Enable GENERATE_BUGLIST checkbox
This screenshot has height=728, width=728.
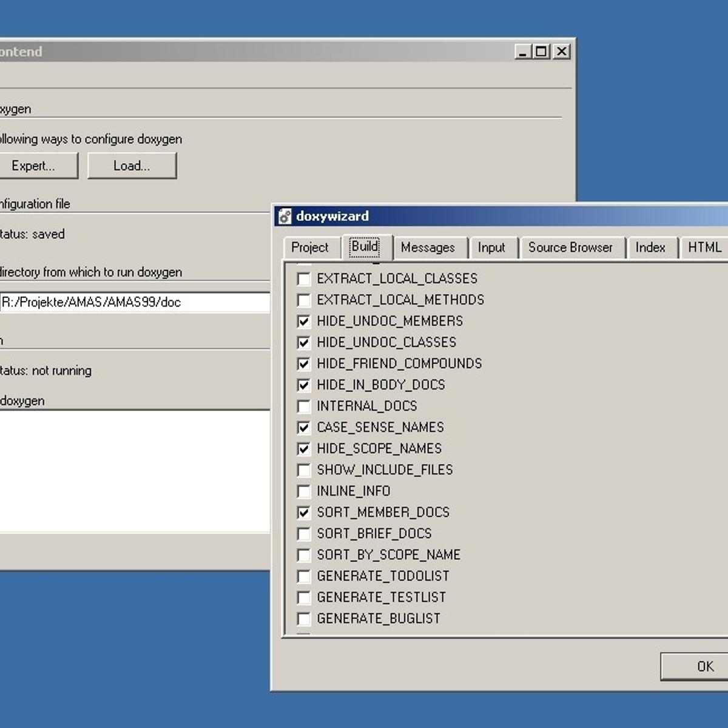[303, 619]
